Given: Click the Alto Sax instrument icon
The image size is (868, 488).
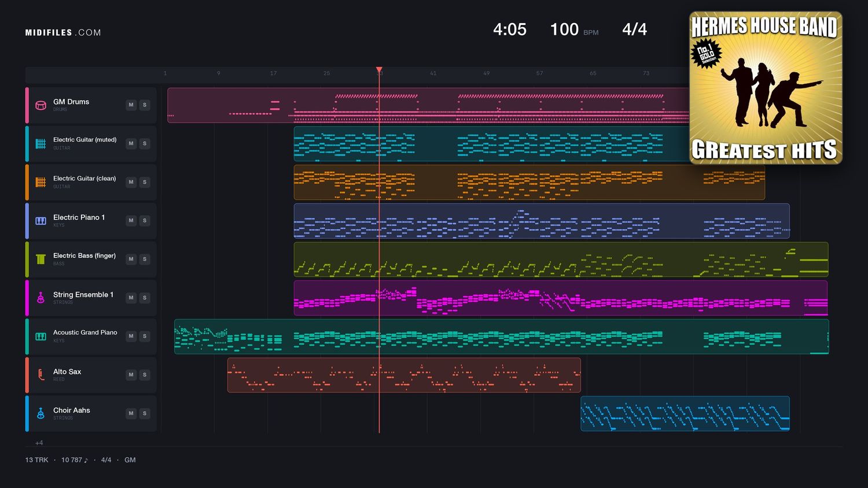Looking at the screenshot, I should pyautogui.click(x=41, y=375).
